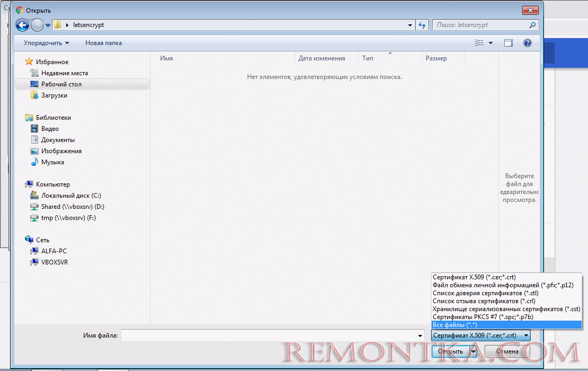The width and height of the screenshot is (588, 371).
Task: Click the change view icon in toolbar
Action: [479, 43]
